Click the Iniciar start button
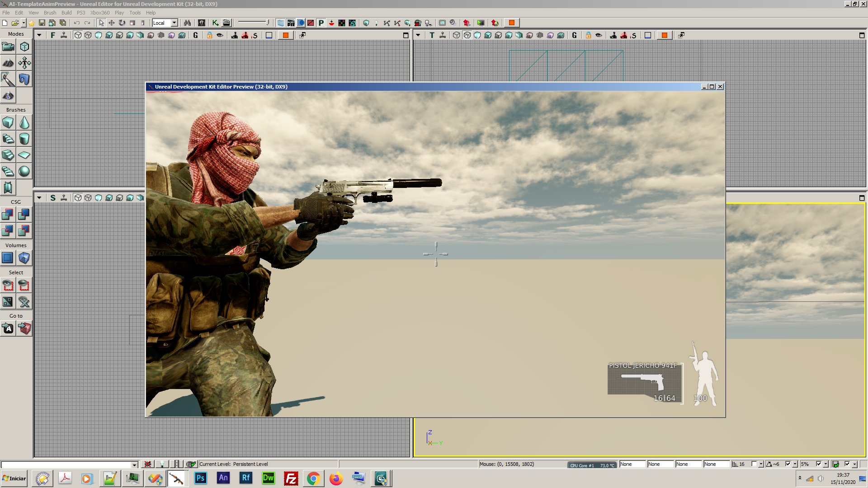 14,479
